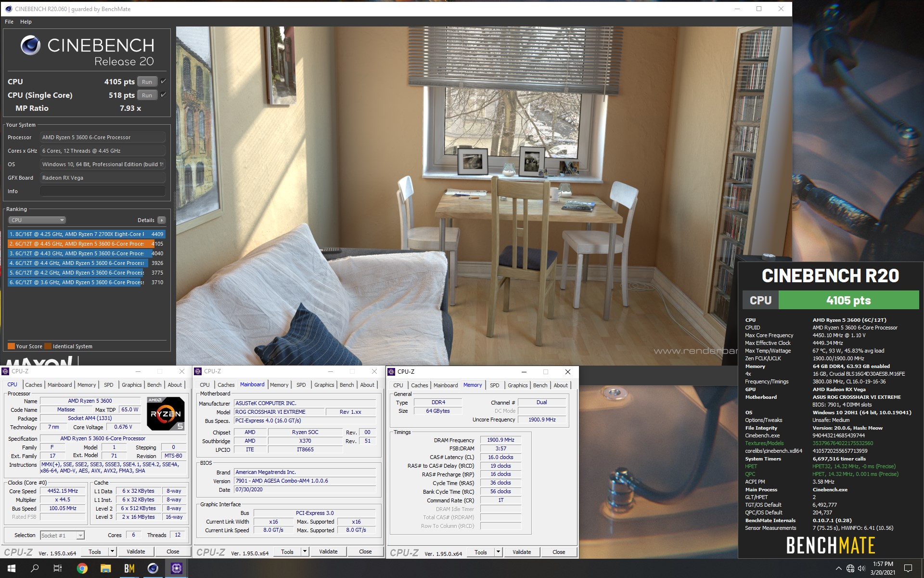Open the About tab in the right CPU-Z window
924x578 pixels.
click(x=561, y=385)
